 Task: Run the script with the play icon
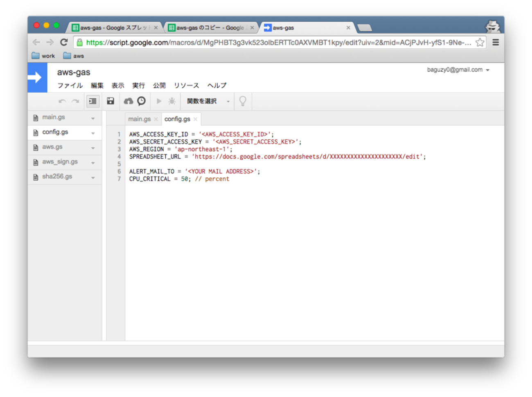click(x=159, y=101)
